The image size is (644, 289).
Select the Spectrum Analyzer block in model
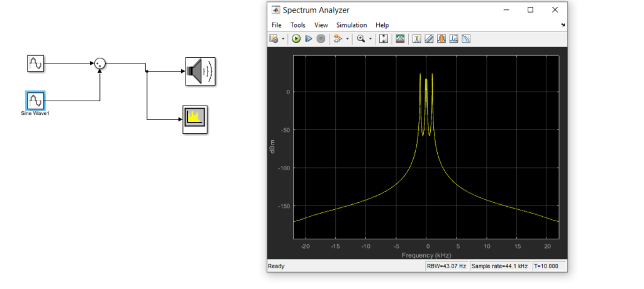point(195,119)
